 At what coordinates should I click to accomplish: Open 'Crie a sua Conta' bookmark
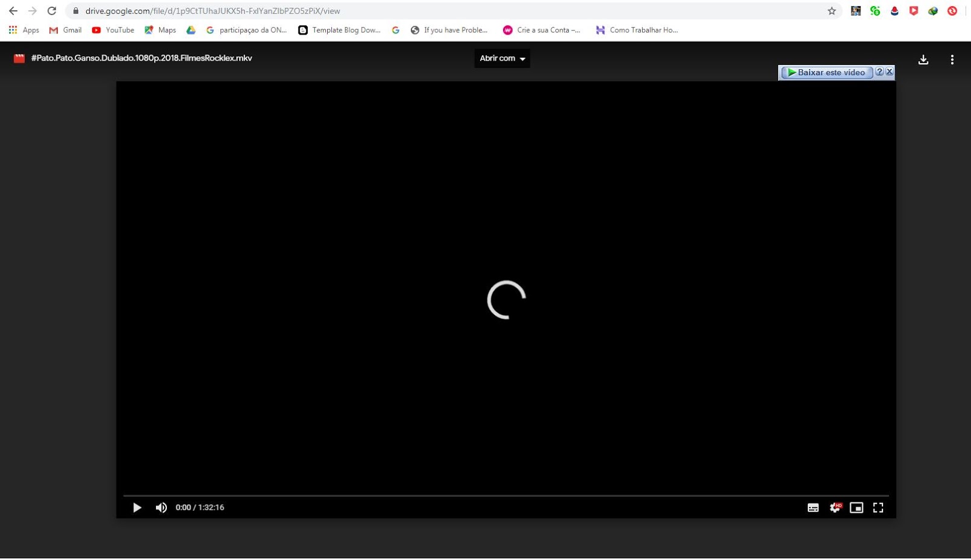541,30
